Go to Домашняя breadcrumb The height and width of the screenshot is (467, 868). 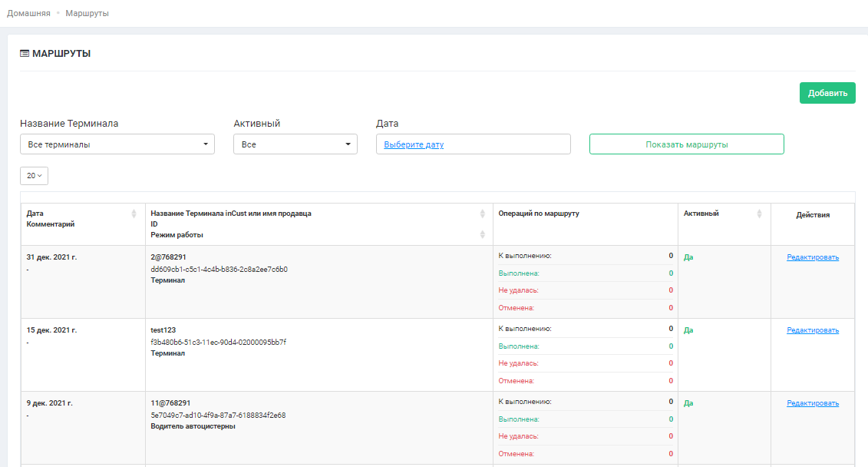pos(29,13)
